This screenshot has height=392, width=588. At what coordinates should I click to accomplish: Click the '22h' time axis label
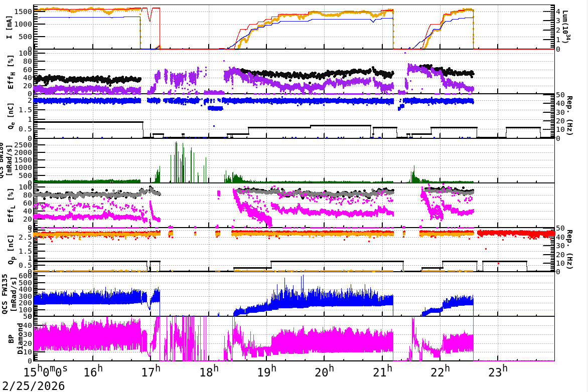point(440,371)
